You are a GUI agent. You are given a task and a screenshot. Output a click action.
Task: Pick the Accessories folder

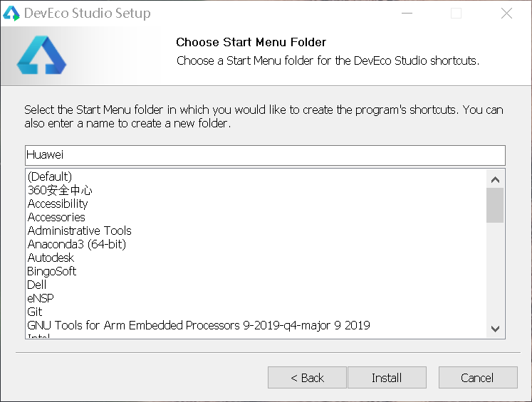point(56,217)
